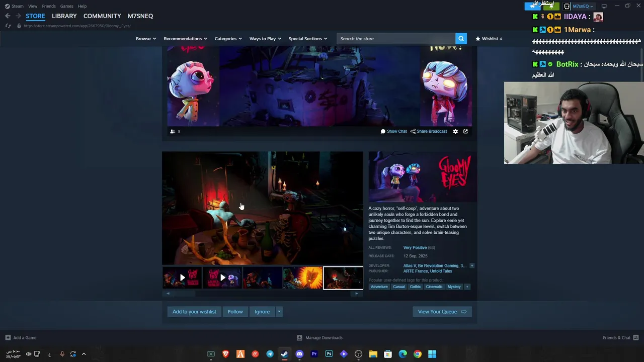Reload the store page

point(8,26)
